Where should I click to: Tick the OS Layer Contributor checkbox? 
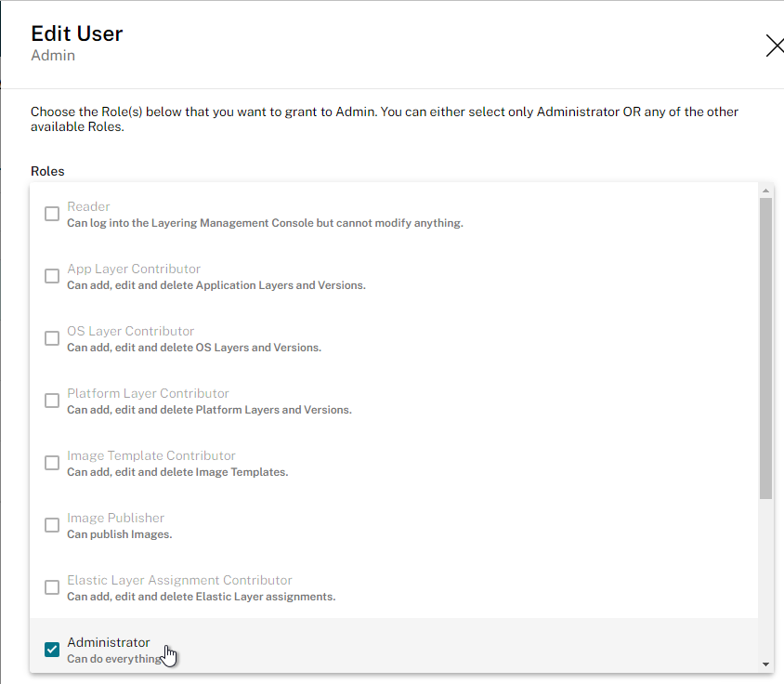(52, 338)
